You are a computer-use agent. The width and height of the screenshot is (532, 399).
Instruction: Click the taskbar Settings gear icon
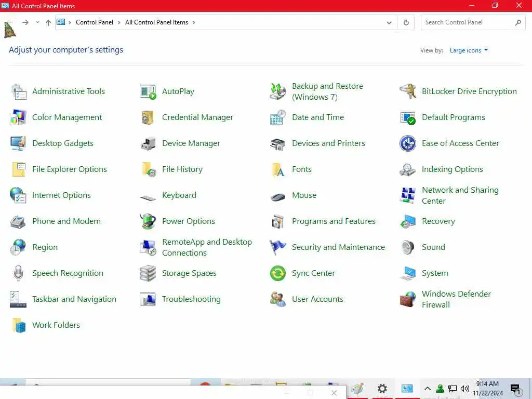[x=382, y=389]
